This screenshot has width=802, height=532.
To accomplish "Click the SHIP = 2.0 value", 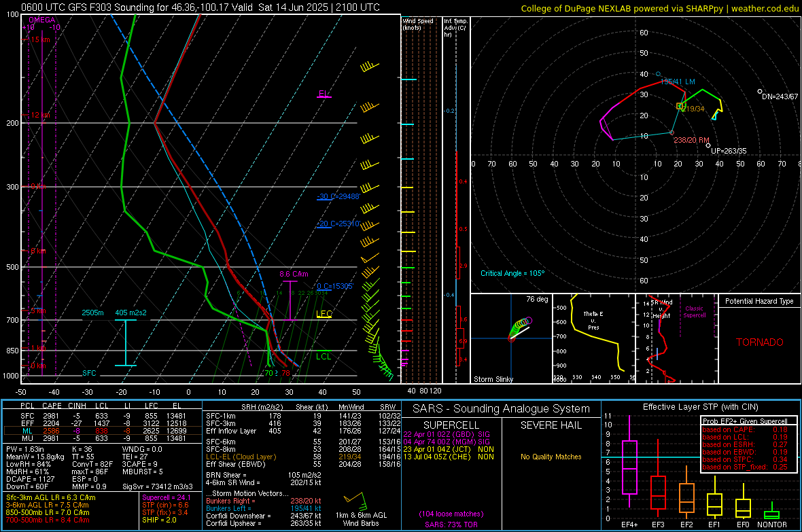I will pos(159,520).
